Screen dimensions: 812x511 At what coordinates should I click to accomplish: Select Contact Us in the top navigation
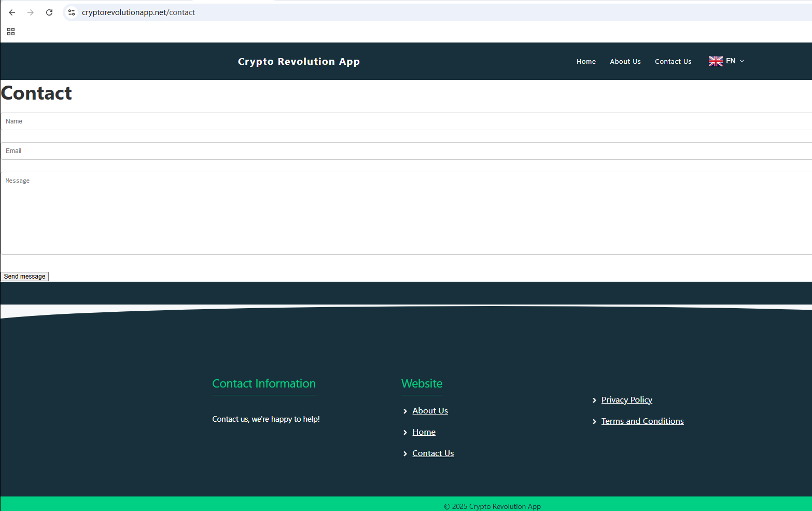[673, 61]
